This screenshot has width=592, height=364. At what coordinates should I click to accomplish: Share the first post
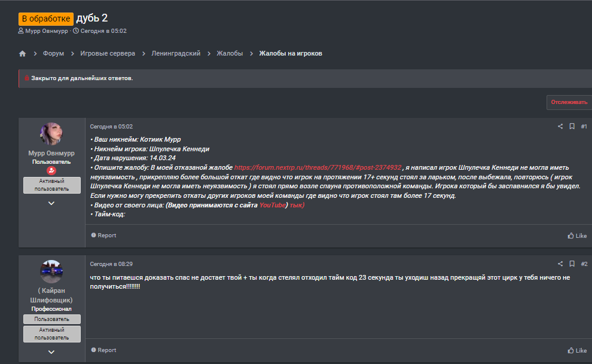coord(560,126)
